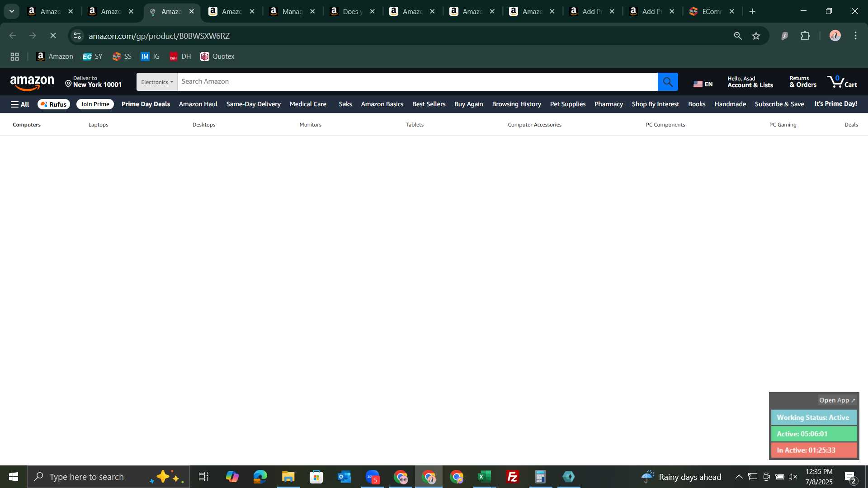Open Returns & Orders link
This screenshot has height=488, width=868.
click(x=803, y=82)
